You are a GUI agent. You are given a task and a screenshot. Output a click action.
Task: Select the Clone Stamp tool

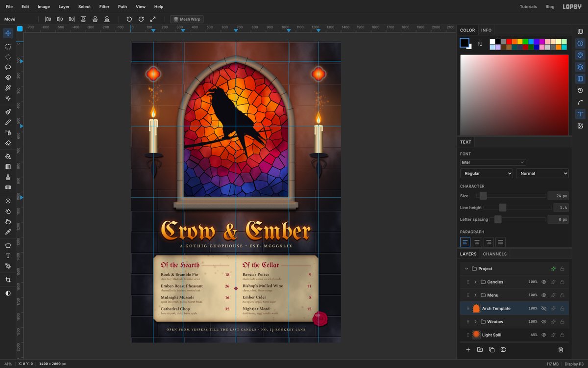coord(8,177)
